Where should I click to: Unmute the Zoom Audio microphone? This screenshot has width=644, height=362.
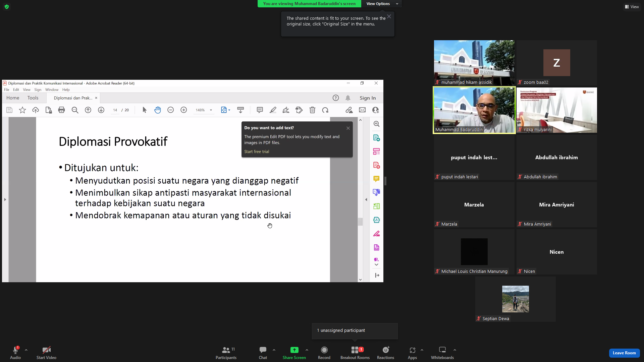point(15,353)
